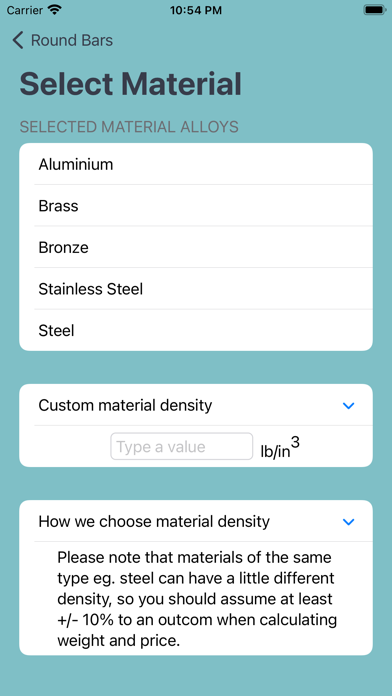Tap the lb/in³ unit label
The image size is (392, 696).
click(x=280, y=448)
